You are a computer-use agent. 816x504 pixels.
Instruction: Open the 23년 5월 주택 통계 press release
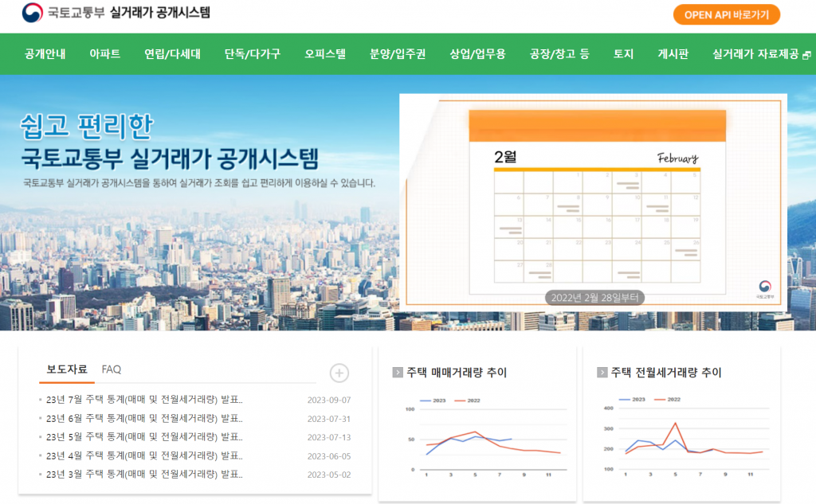pos(144,437)
